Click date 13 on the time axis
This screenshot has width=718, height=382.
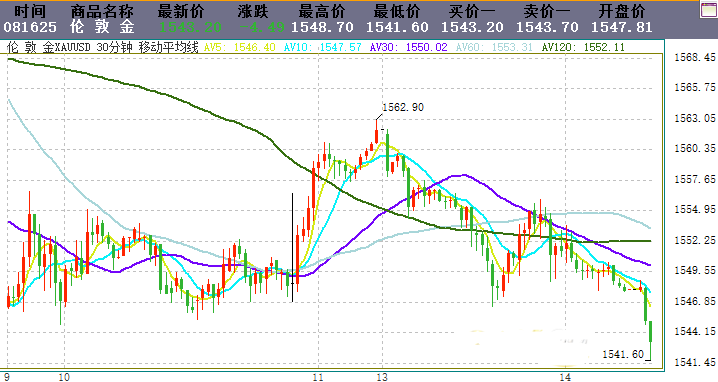pos(382,377)
